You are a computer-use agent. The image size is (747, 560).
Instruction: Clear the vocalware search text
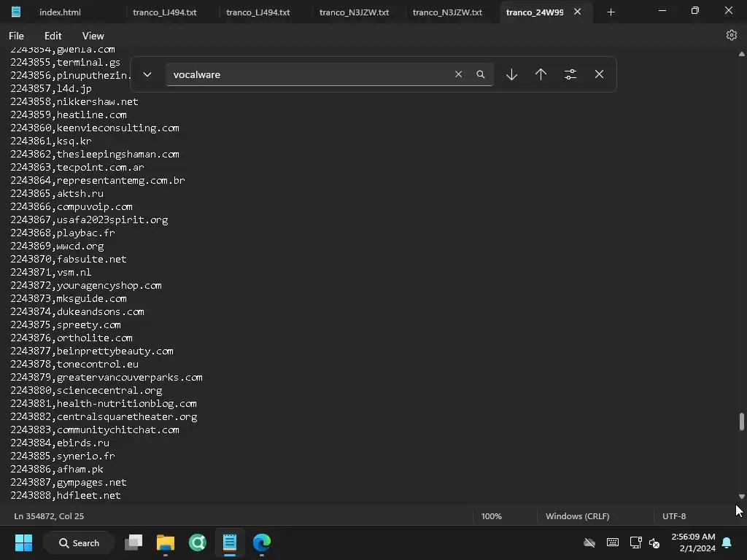point(458,74)
